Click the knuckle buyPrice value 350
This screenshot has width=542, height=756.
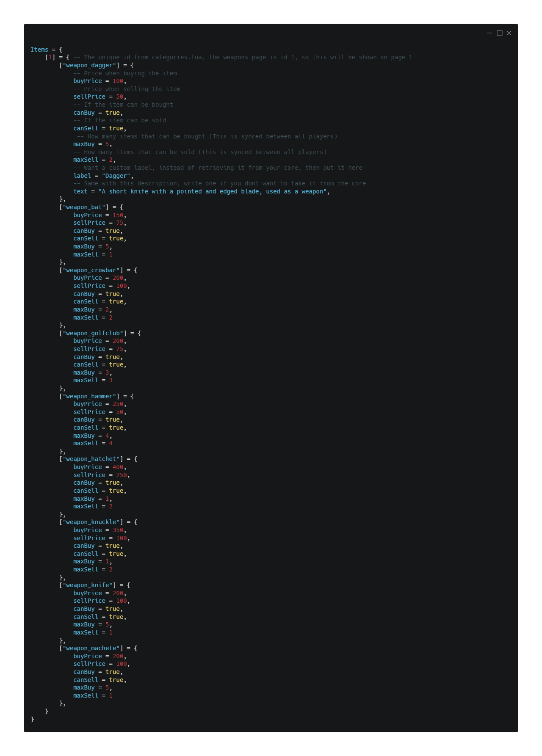click(x=118, y=530)
